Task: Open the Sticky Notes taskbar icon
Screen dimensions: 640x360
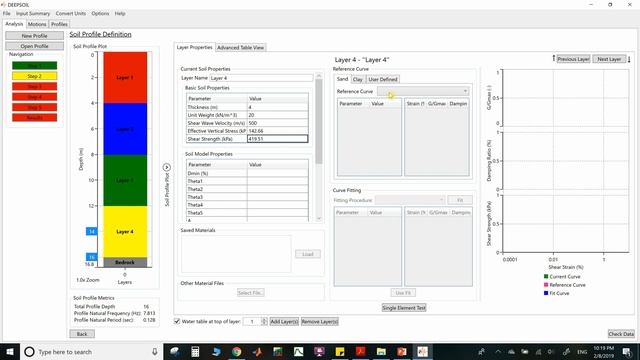Action: click(x=340, y=352)
